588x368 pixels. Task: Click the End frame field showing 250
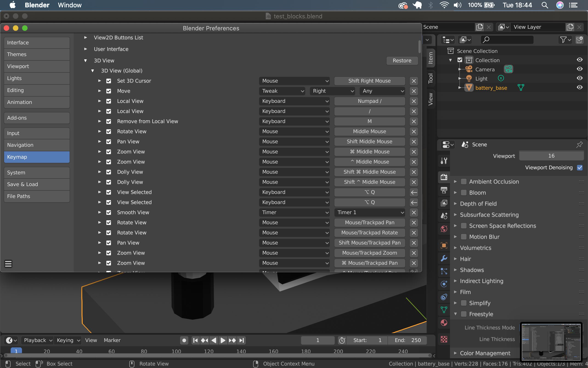click(407, 340)
